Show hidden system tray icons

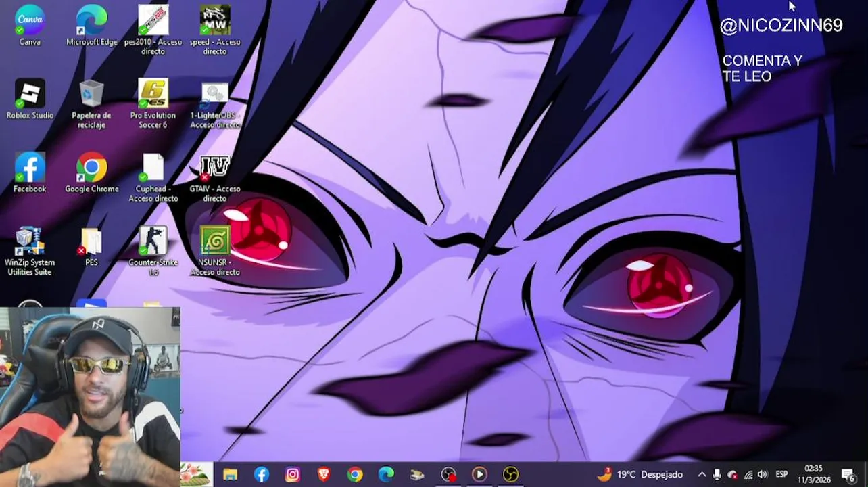click(702, 474)
